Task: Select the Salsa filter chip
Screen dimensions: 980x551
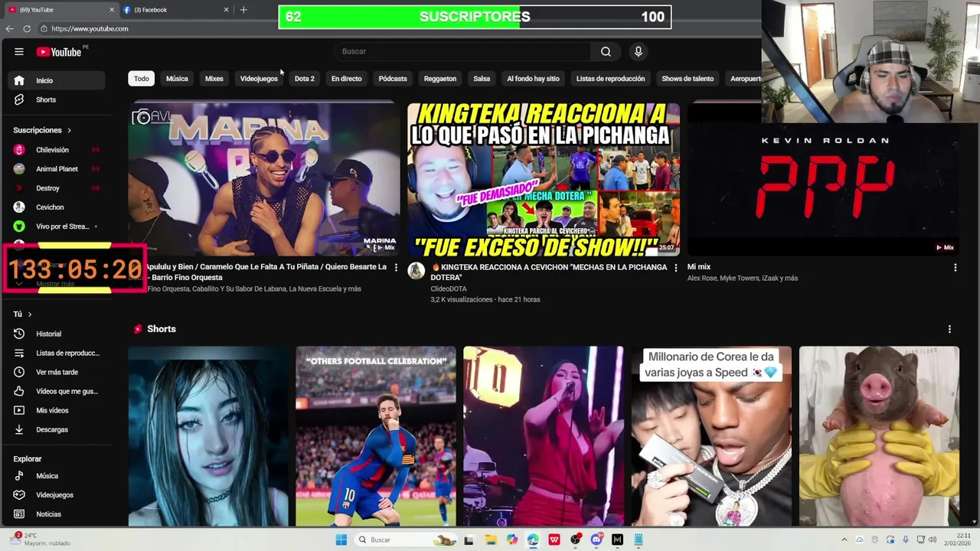Action: (x=482, y=79)
